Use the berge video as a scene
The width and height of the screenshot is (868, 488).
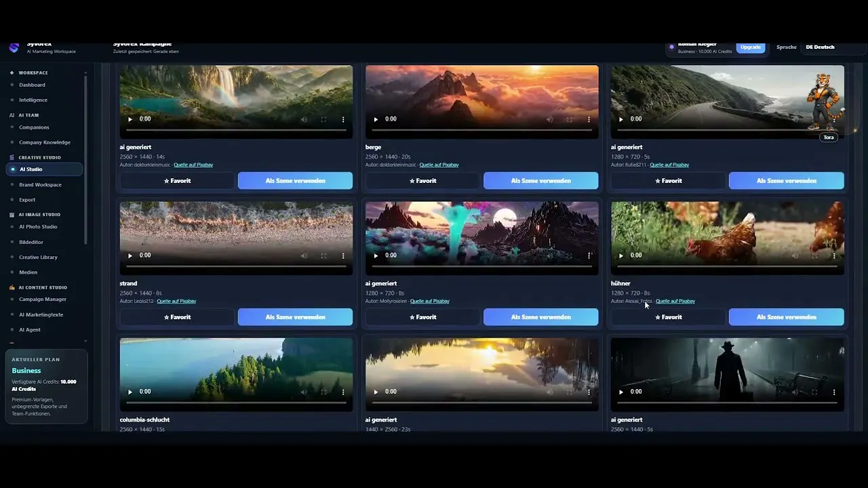click(x=540, y=181)
